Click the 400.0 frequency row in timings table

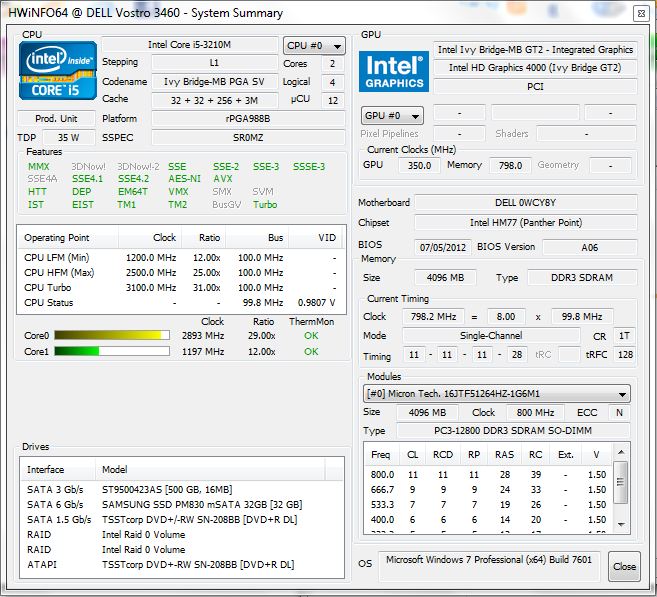click(489, 520)
